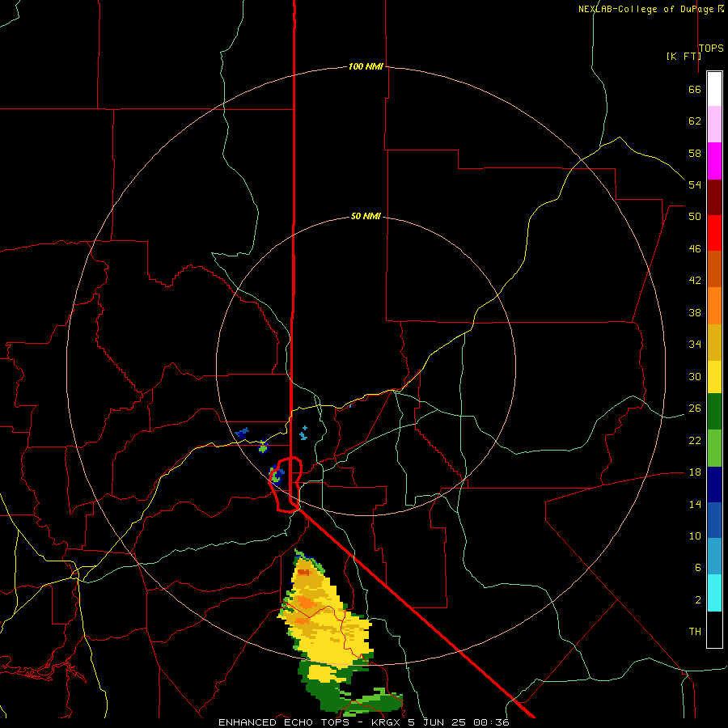Click the "100 NMI" range ring label
728x728 pixels.
pos(366,67)
